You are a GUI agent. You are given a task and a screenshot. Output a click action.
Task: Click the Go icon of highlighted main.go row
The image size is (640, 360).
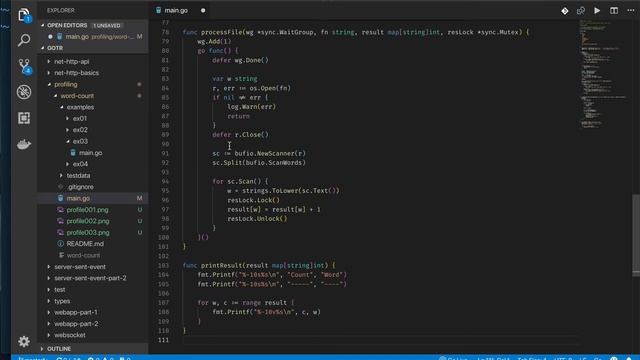(x=60, y=198)
